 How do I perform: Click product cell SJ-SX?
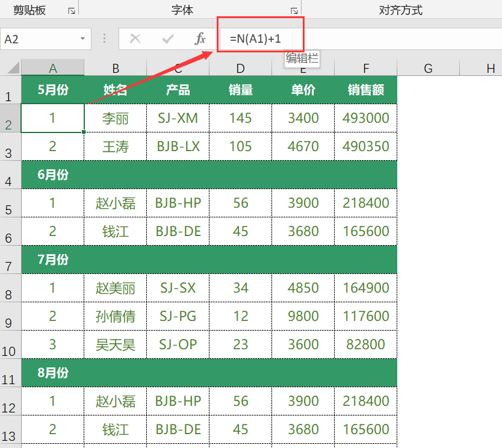click(178, 288)
